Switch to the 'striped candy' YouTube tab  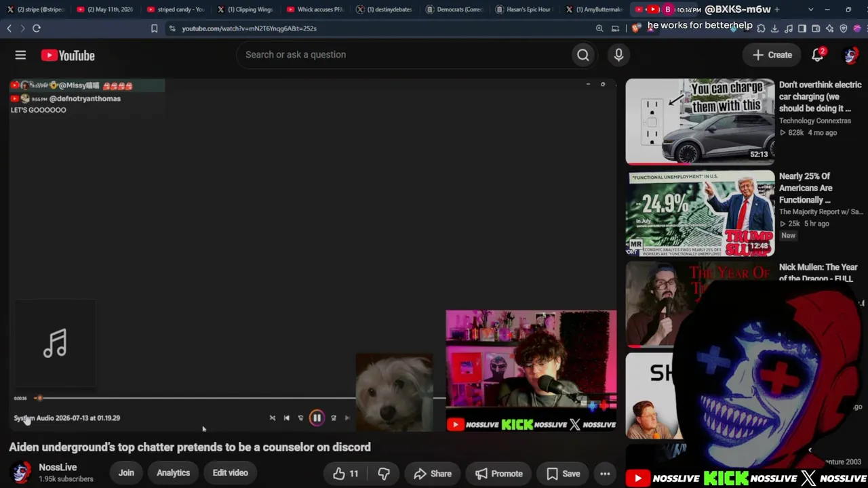174,9
